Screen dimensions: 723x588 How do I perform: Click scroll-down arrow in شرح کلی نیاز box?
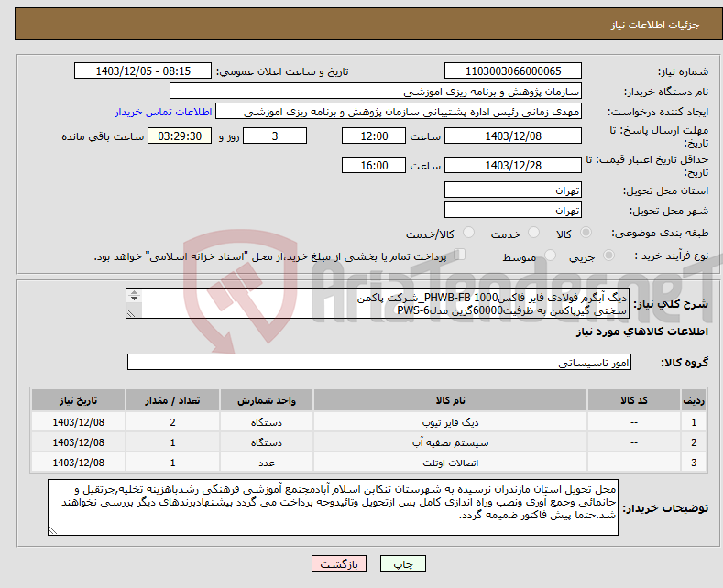coord(134,299)
